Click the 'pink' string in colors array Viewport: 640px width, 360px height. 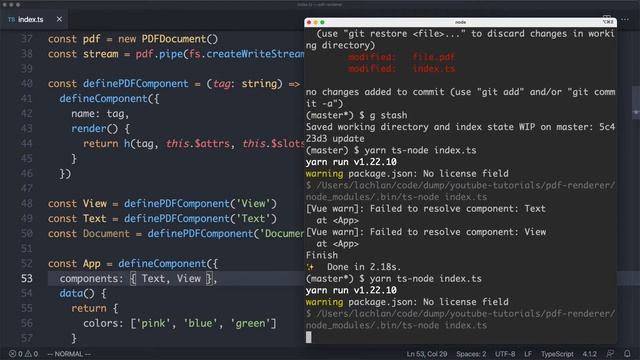coord(153,323)
